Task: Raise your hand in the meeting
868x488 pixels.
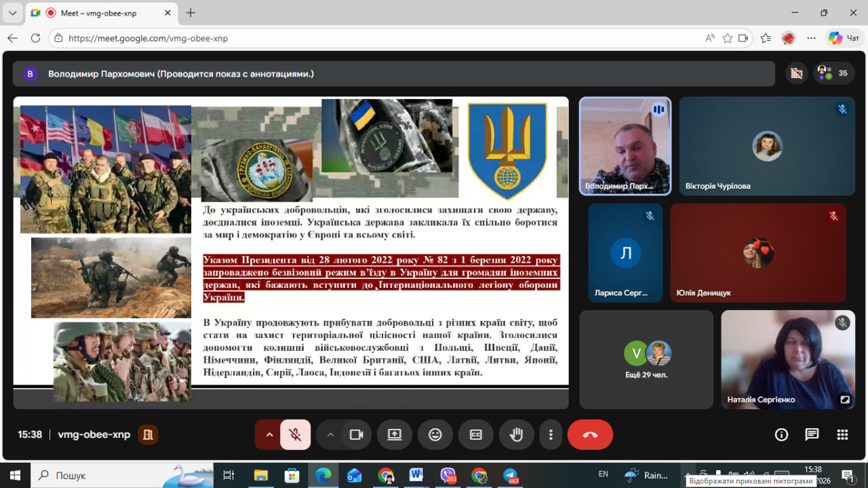Action: tap(517, 435)
